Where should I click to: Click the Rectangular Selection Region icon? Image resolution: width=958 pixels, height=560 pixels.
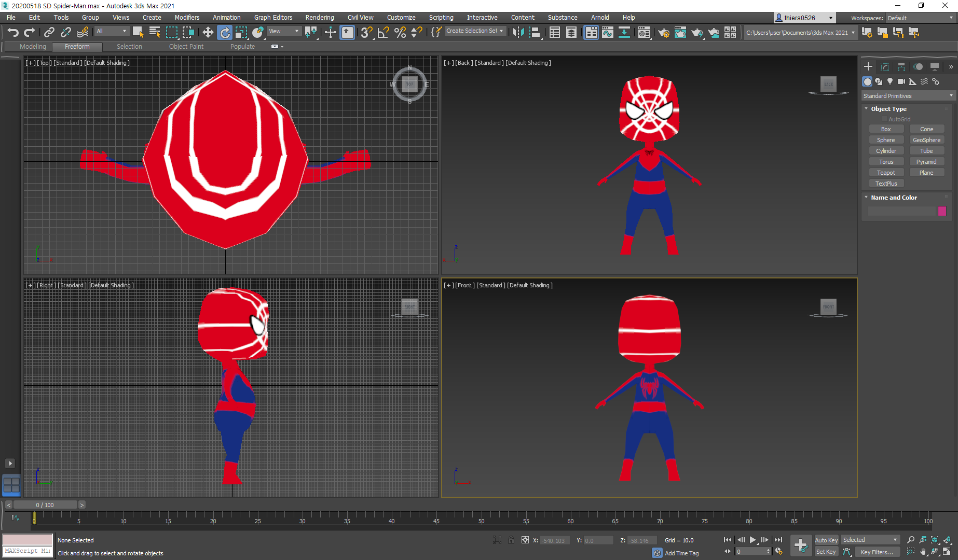click(x=171, y=33)
